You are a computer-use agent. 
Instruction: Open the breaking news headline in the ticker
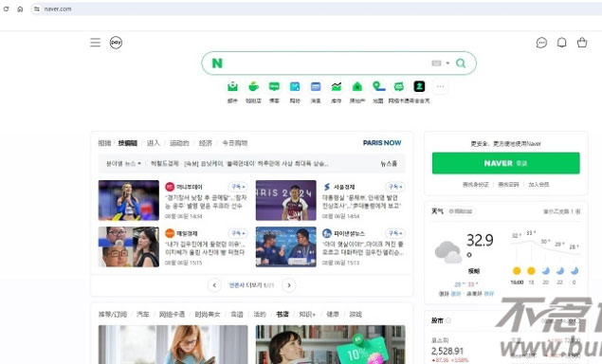coord(256,164)
